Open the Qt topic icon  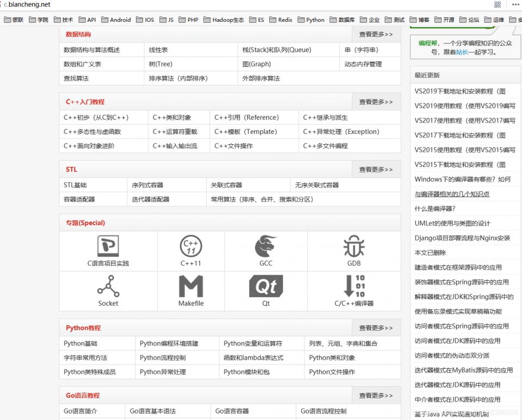[x=266, y=287]
